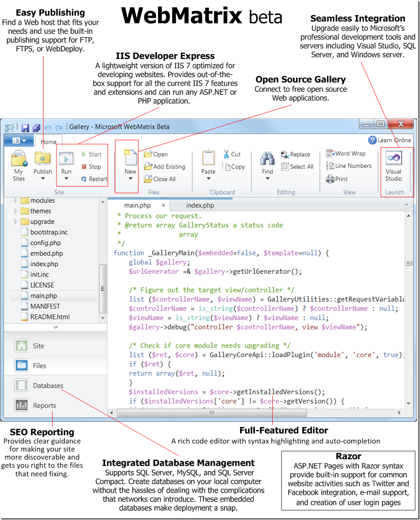Open the New file dropdown arrow

point(131,179)
